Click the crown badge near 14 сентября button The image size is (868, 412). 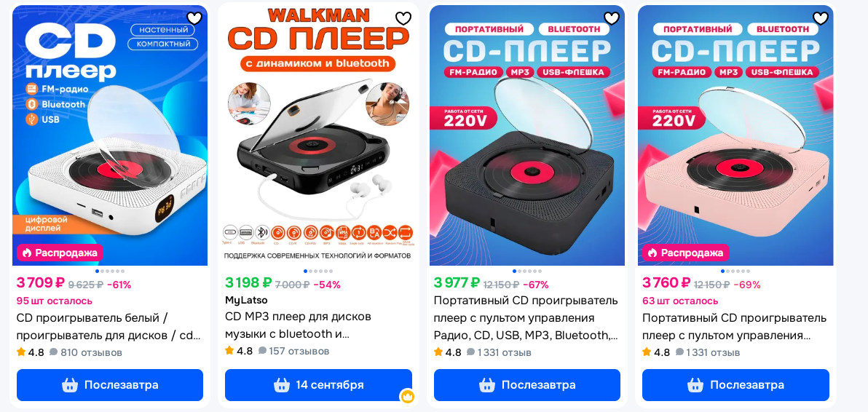pyautogui.click(x=408, y=396)
